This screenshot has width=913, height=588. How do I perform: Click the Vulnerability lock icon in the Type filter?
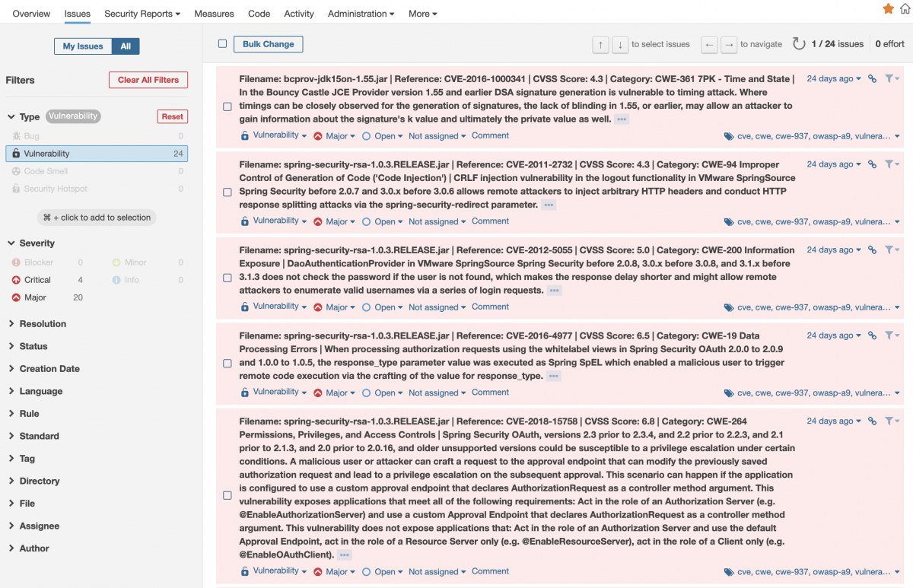(15, 153)
